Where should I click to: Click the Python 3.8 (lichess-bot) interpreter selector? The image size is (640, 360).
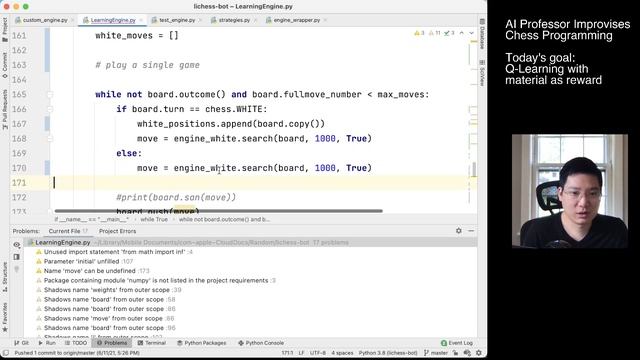[x=388, y=353]
